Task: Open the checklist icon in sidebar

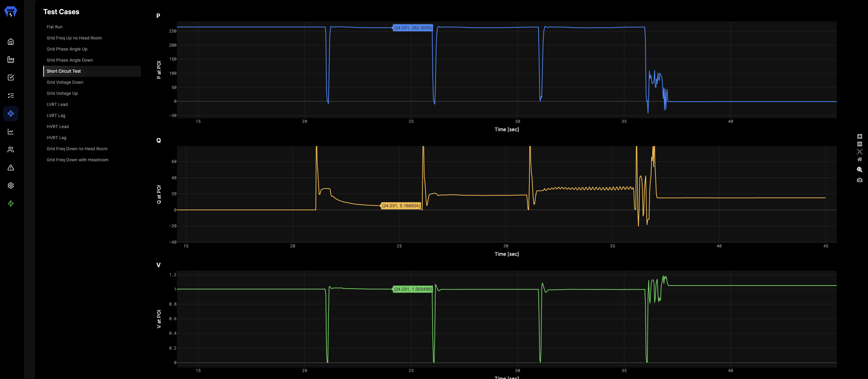Action: click(x=11, y=96)
